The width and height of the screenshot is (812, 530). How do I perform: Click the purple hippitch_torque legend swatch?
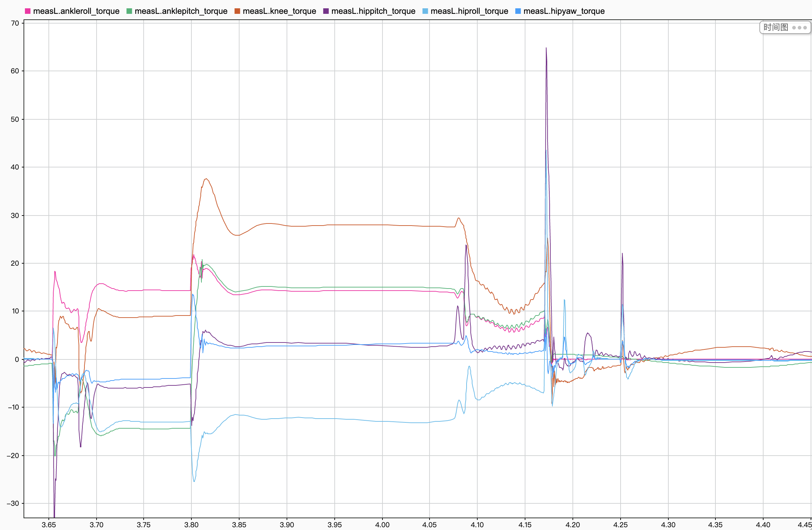326,11
